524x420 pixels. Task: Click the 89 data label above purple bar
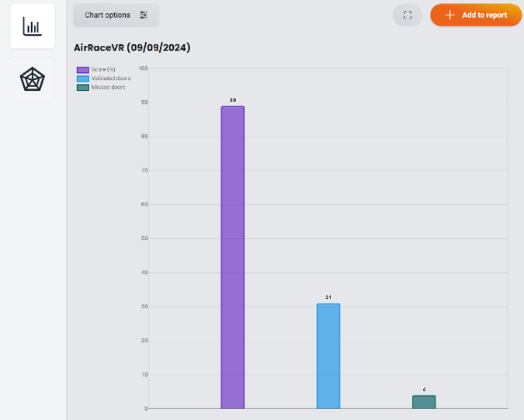click(233, 100)
